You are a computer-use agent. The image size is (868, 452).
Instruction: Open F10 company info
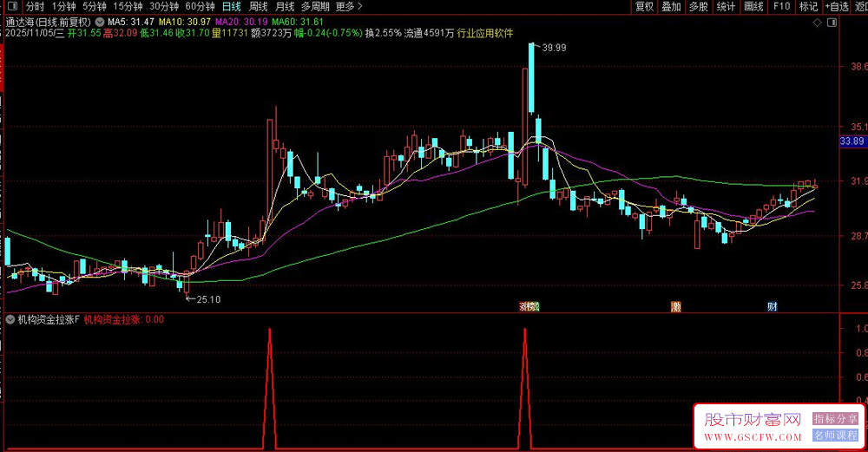click(x=781, y=7)
